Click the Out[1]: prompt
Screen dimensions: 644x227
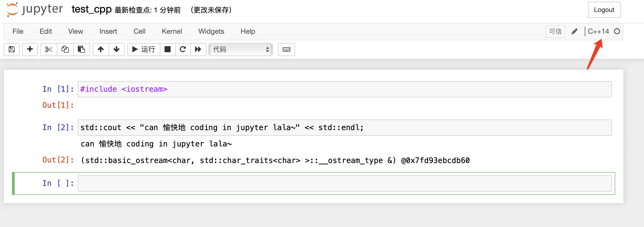(58, 105)
